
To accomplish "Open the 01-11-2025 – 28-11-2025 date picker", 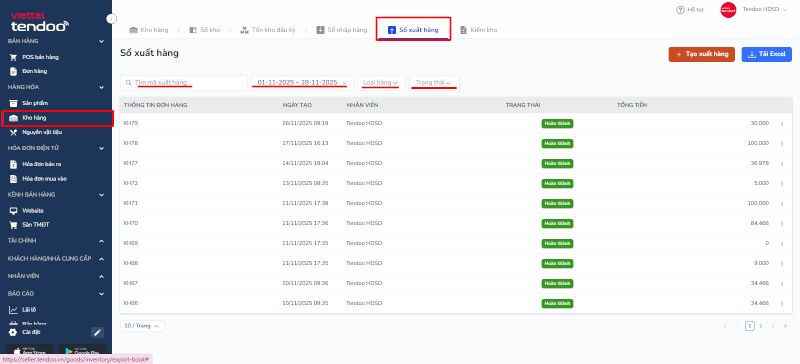I will (297, 83).
